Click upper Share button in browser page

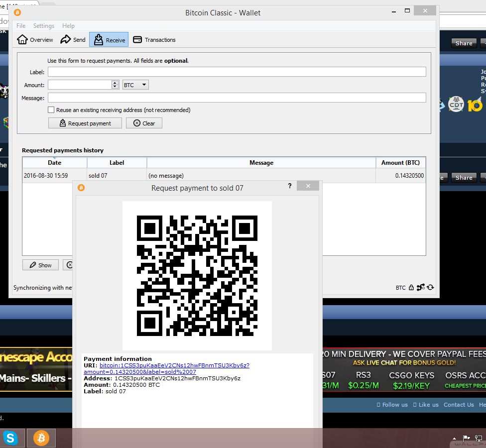coord(464,43)
